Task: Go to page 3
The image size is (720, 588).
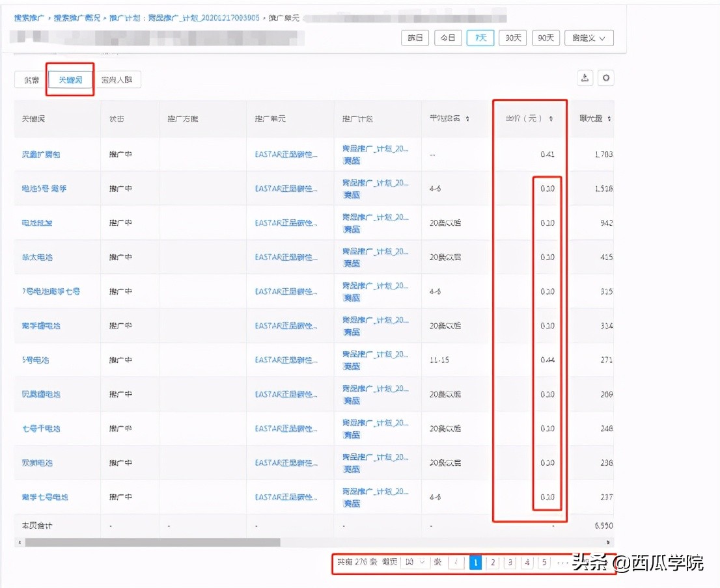Action: point(510,563)
